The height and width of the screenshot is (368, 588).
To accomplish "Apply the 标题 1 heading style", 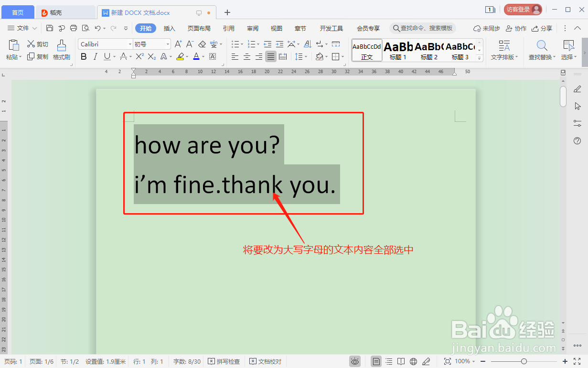I will 398,51.
